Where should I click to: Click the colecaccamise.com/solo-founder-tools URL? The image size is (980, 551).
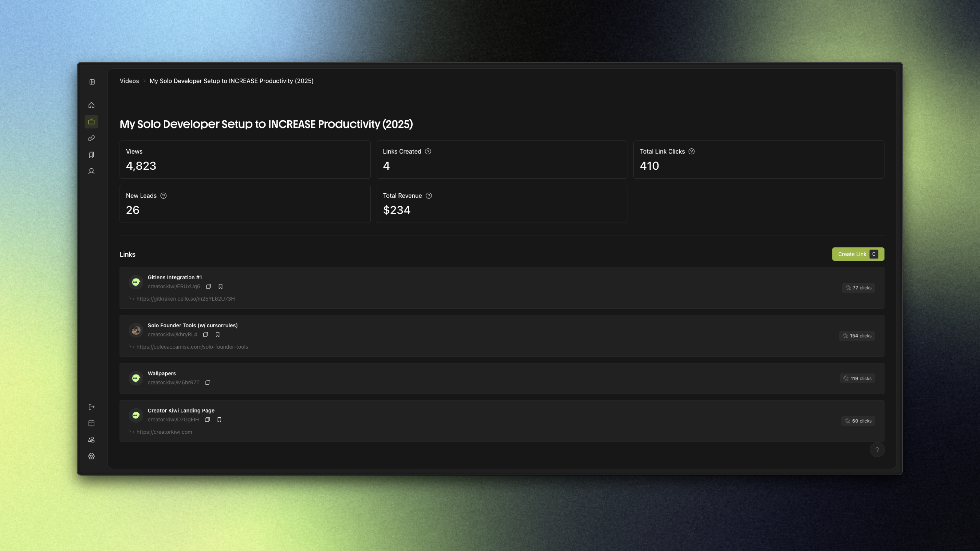(192, 347)
